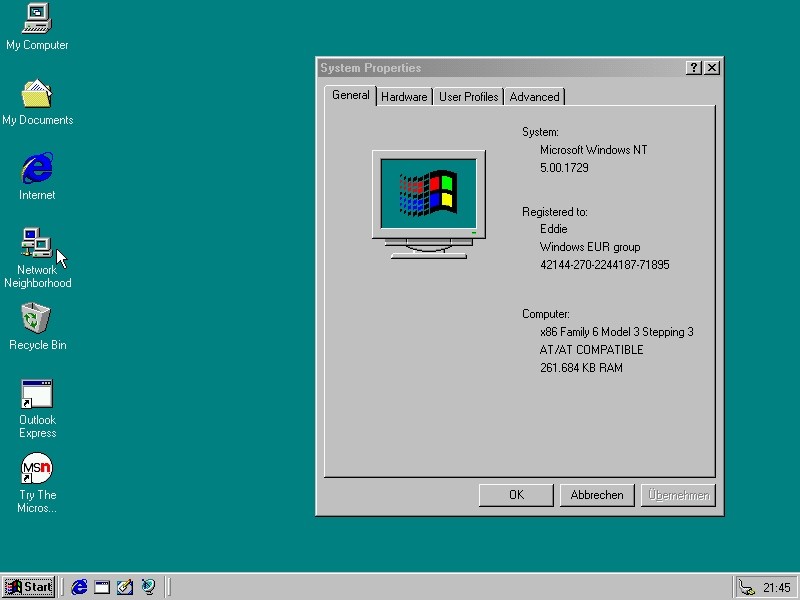The width and height of the screenshot is (800, 600).
Task: Click Show Desktop in the Quick Launch bar
Action: [102, 587]
